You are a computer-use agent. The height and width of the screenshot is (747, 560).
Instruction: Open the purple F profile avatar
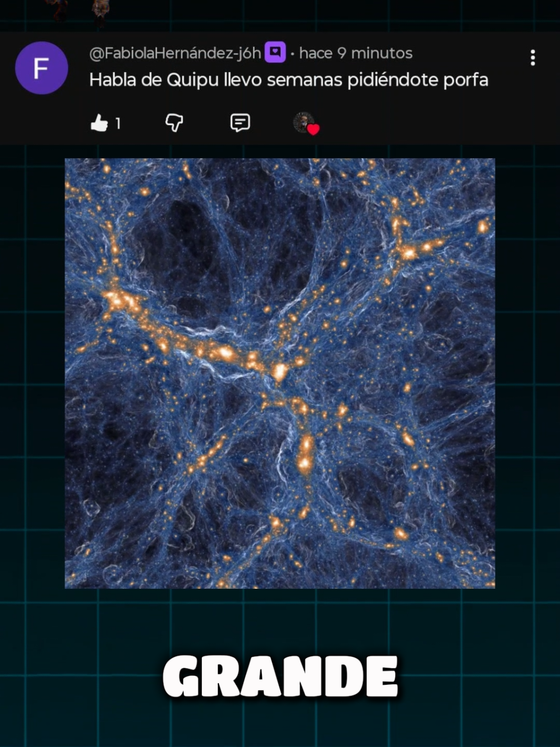point(41,68)
